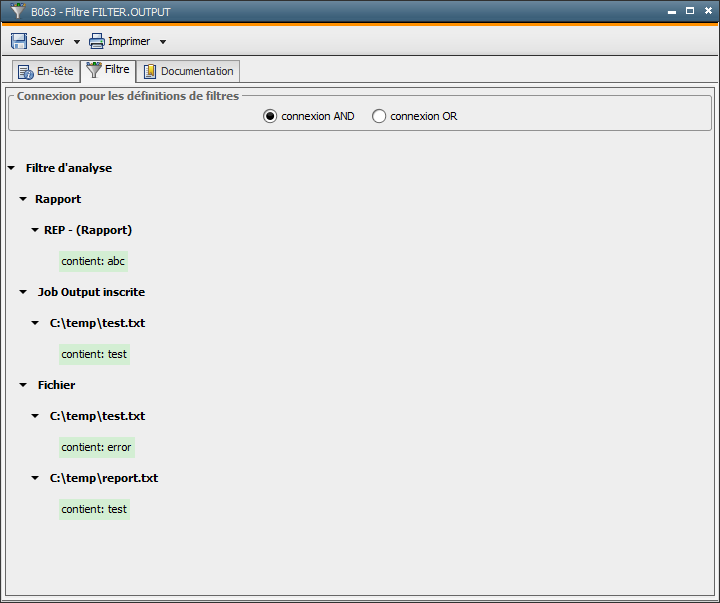This screenshot has width=720, height=603.
Task: Click the Sauver floppy disk icon
Action: pyautogui.click(x=19, y=41)
